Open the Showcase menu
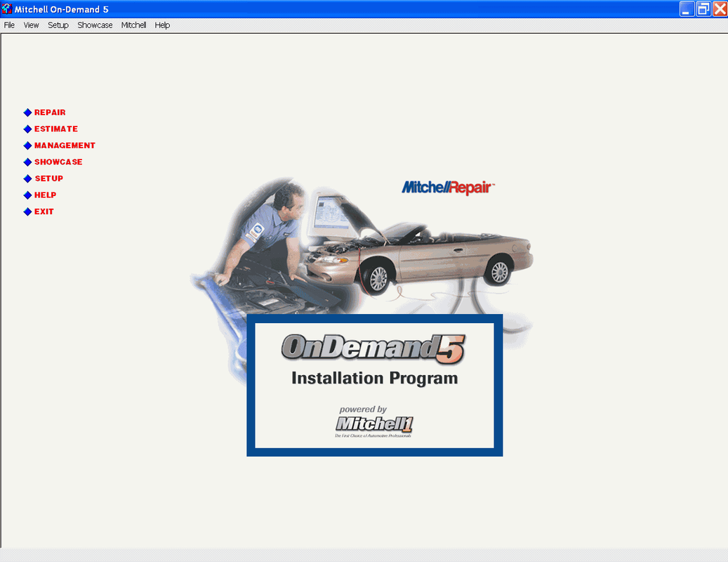The width and height of the screenshot is (728, 562). [95, 25]
